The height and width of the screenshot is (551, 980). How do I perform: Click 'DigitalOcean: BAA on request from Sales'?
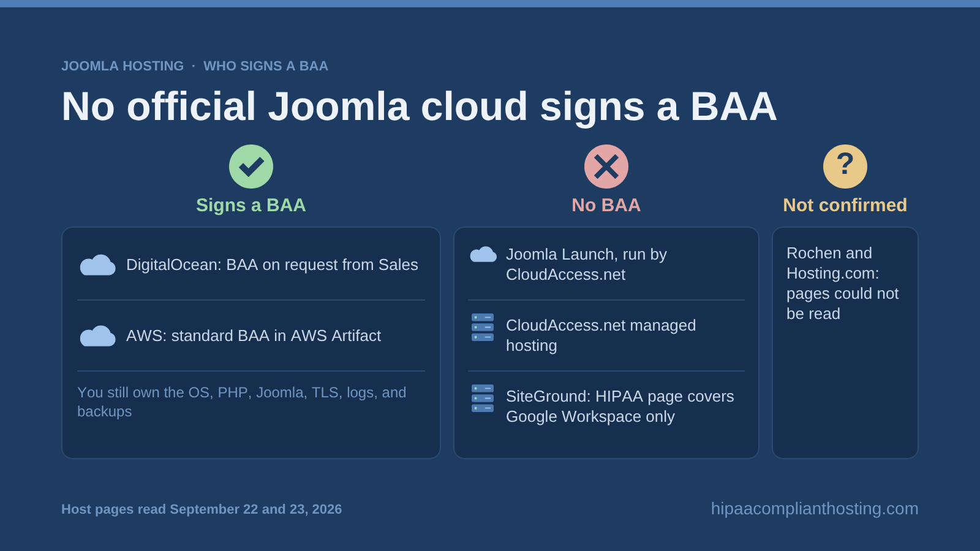272,265
